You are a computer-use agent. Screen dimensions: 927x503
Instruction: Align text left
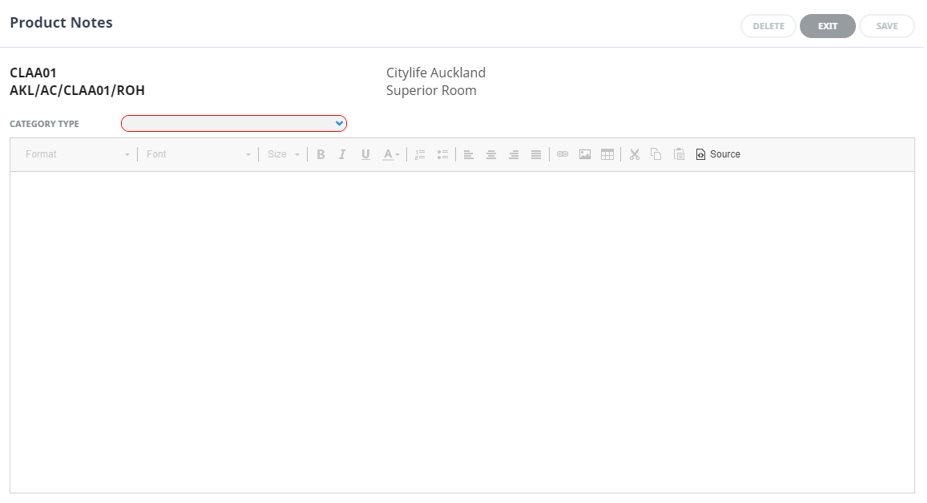[468, 154]
